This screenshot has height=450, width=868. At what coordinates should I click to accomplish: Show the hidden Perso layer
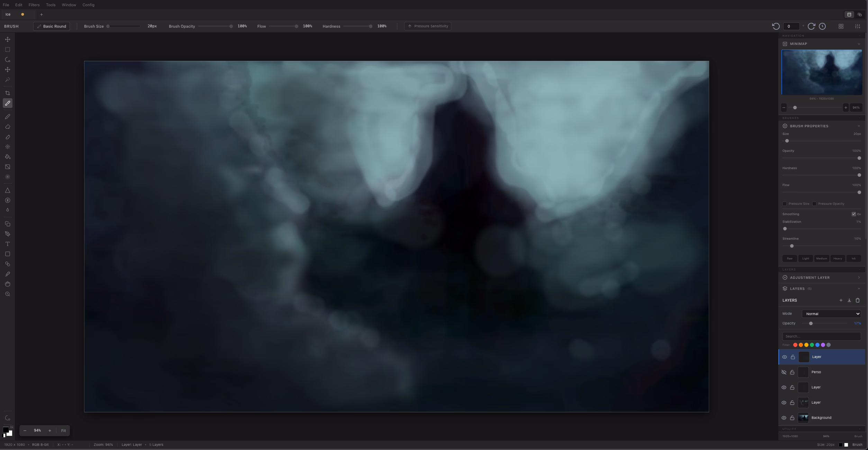click(784, 372)
